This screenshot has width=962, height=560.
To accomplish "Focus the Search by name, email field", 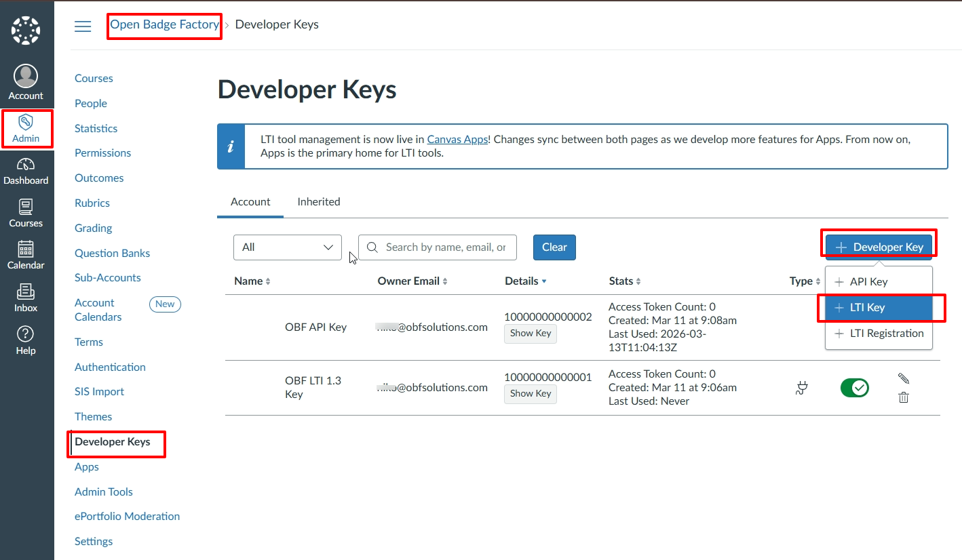I will [x=438, y=247].
